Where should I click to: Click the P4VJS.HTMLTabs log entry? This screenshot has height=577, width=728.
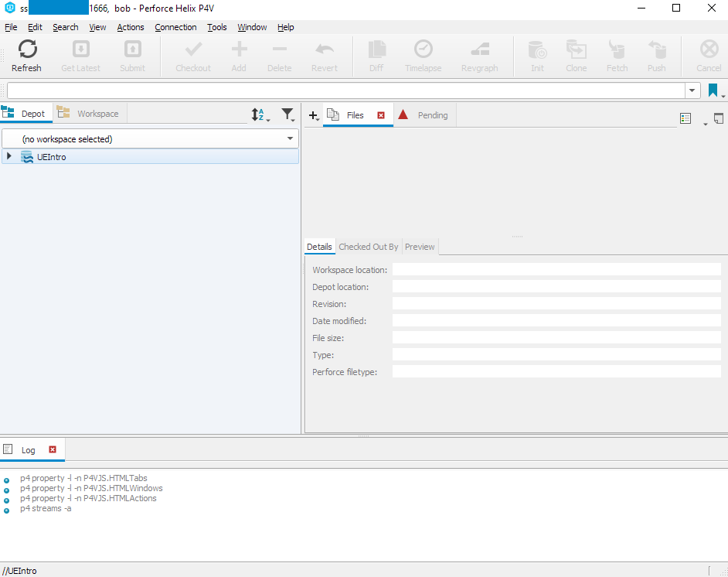point(83,478)
